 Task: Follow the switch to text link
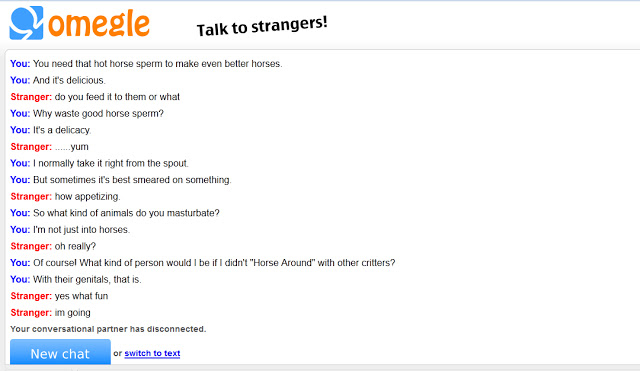[x=152, y=353]
